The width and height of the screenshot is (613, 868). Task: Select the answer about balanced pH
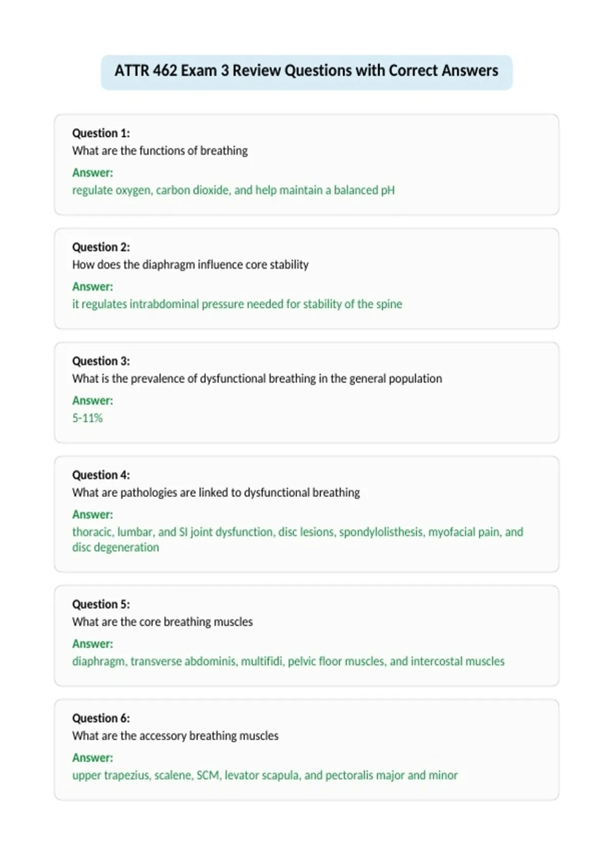233,190
